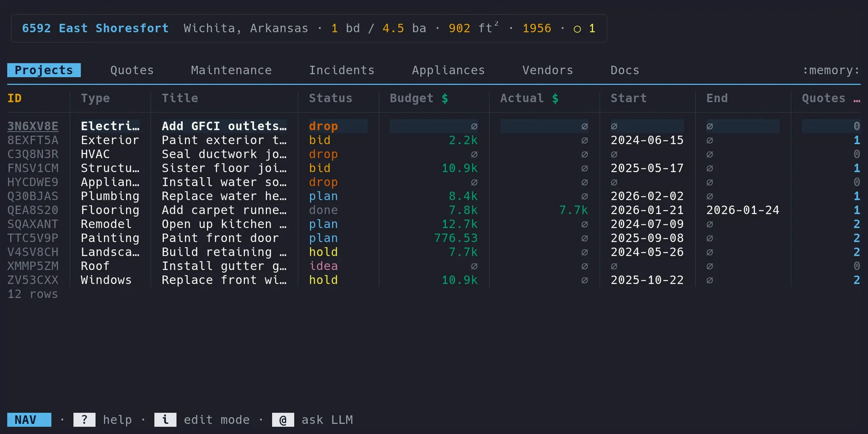The image size is (868, 434).
Task: Click the NAV mode indicator
Action: 29,420
